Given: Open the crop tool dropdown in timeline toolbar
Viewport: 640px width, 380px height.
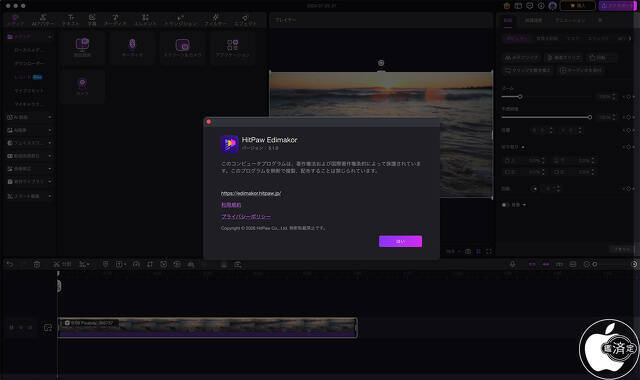Looking at the screenshot, I should [84, 264].
